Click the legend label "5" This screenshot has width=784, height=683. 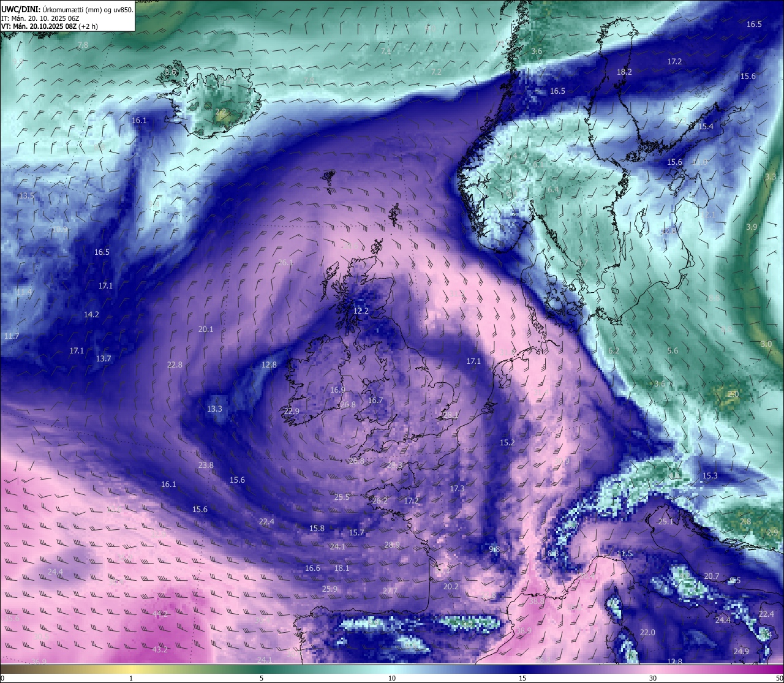point(262,678)
